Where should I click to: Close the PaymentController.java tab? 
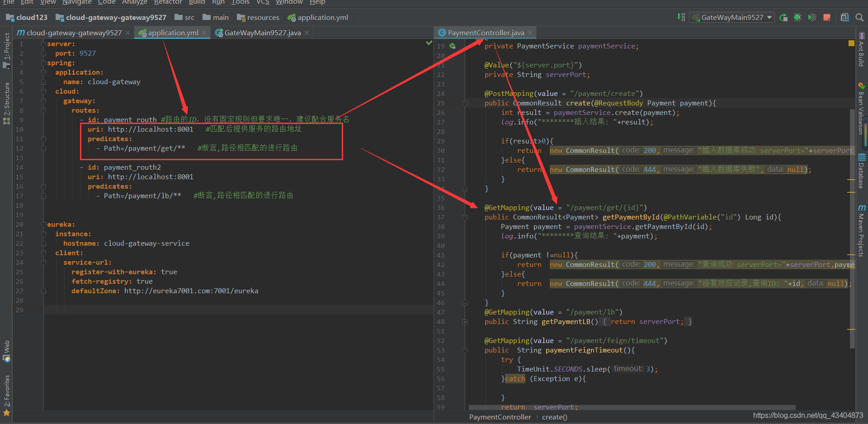pos(530,33)
